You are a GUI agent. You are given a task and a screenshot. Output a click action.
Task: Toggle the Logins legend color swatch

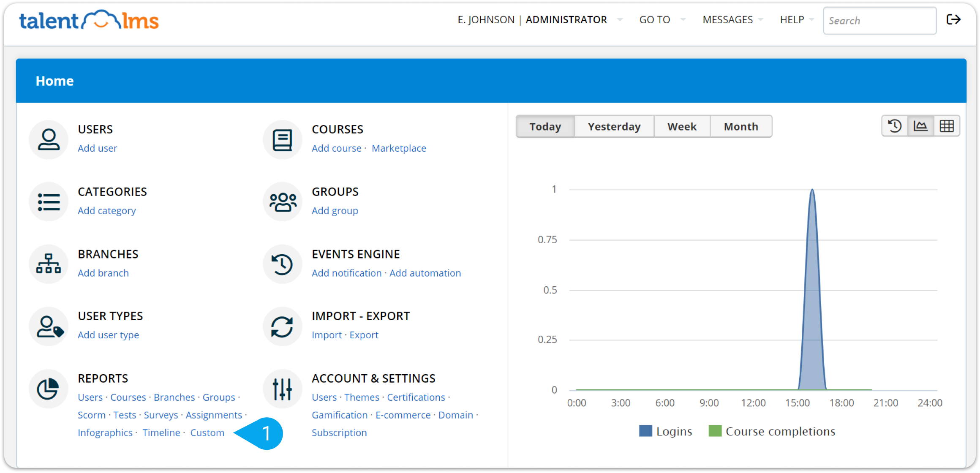pyautogui.click(x=645, y=431)
